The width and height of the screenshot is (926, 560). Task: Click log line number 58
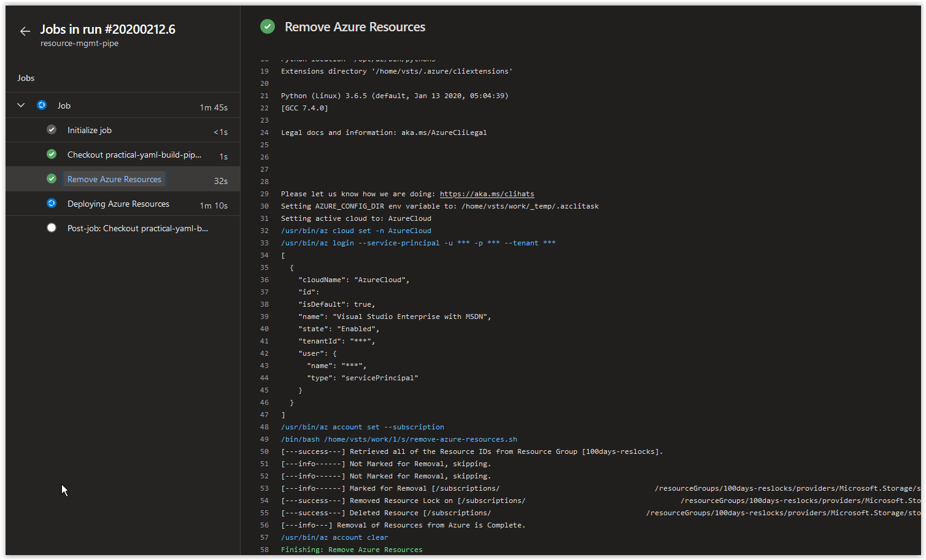coord(264,550)
